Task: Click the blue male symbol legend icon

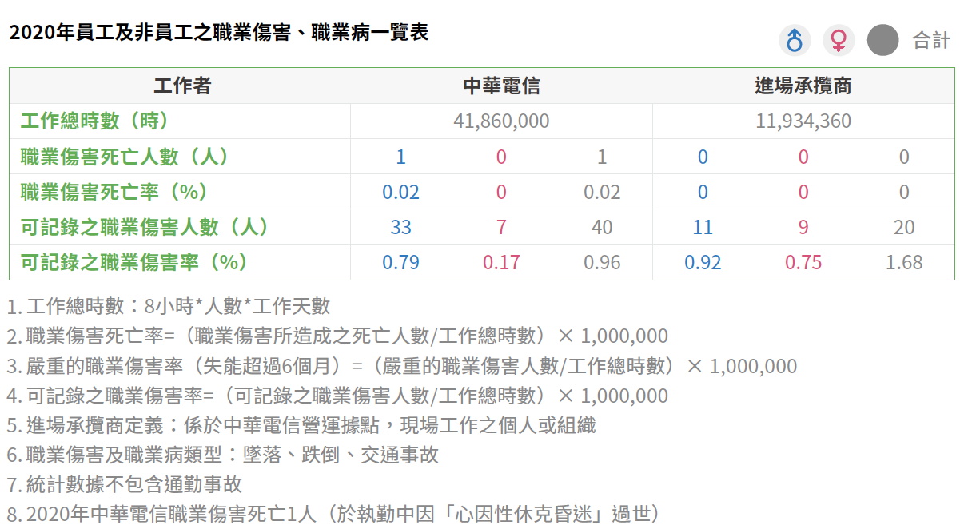Action: pyautogui.click(x=795, y=40)
